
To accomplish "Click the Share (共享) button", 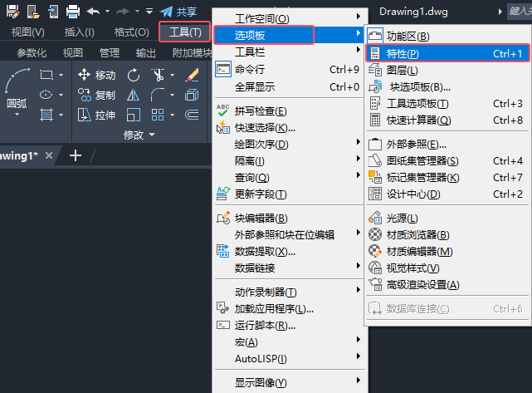I will [178, 12].
